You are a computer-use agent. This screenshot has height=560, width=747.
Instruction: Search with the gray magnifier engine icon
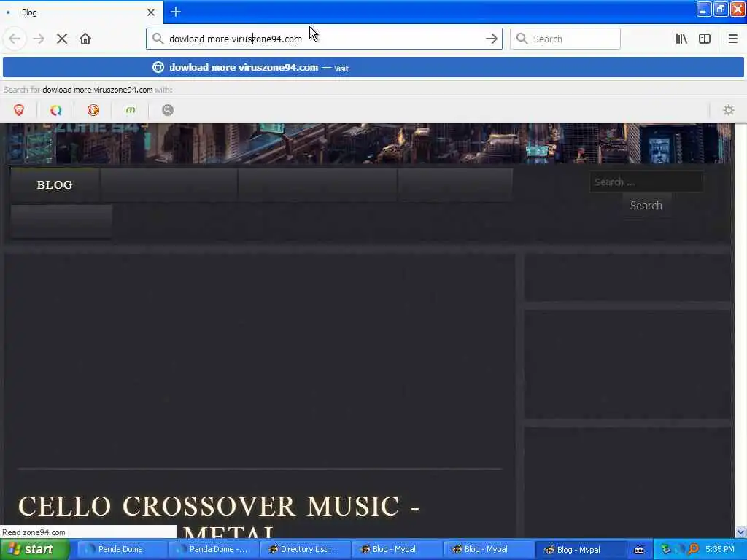(x=168, y=110)
